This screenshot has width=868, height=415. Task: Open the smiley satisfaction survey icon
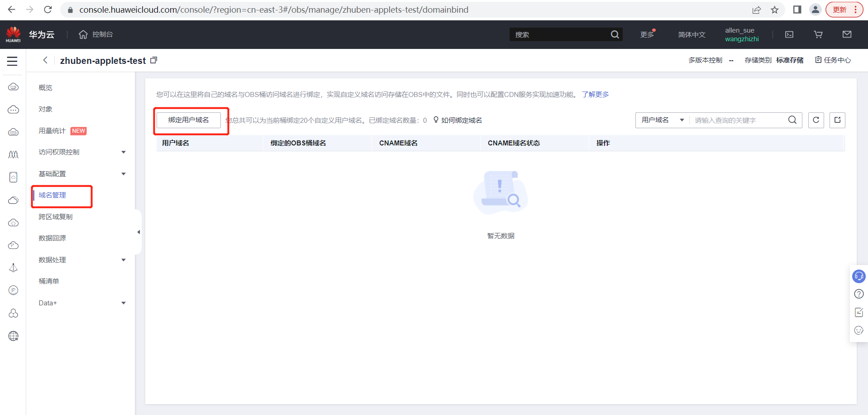[x=858, y=330]
